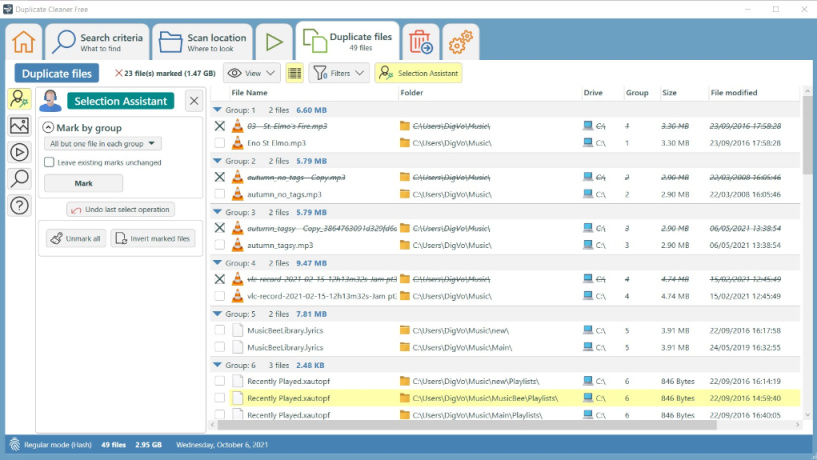This screenshot has width=817, height=460.
Task: Click Duplicate Cleaner app icon in title bar
Action: click(x=8, y=9)
